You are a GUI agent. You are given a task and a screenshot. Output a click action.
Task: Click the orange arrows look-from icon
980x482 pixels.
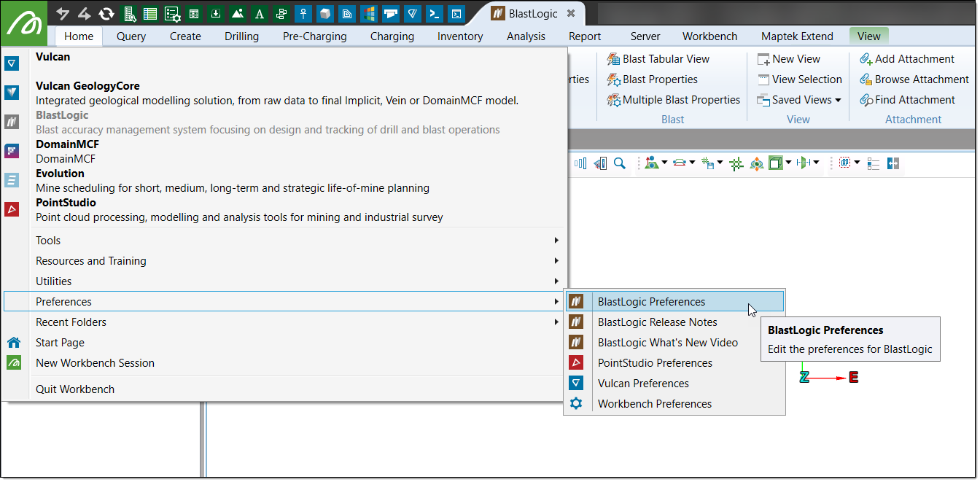(x=756, y=163)
